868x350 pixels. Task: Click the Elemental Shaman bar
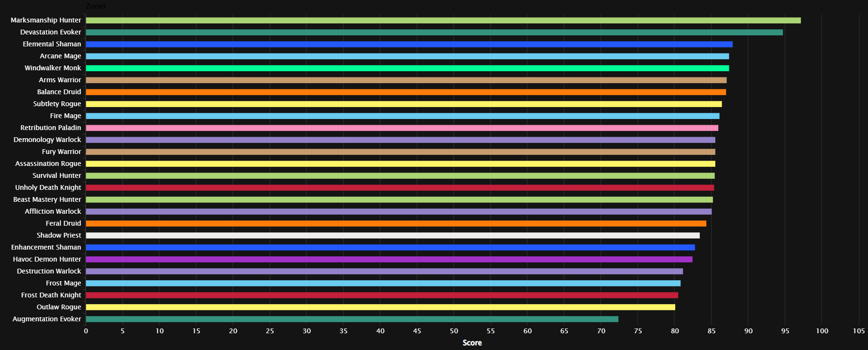409,44
